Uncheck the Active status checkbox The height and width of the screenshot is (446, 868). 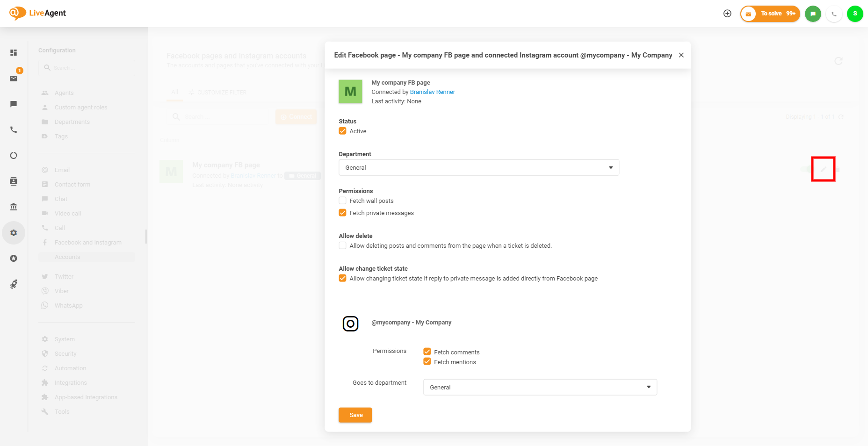coord(343,131)
